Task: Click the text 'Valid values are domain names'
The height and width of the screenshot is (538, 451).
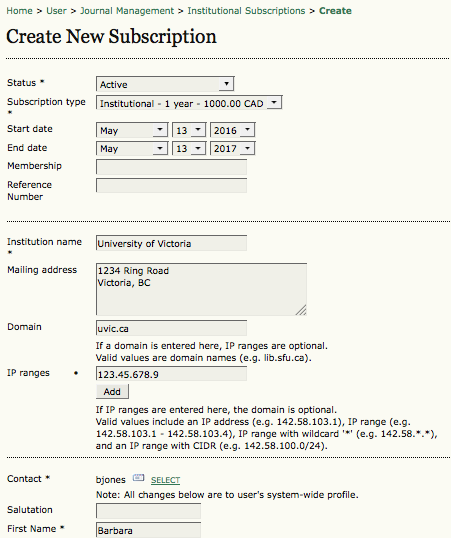Action: 166,358
